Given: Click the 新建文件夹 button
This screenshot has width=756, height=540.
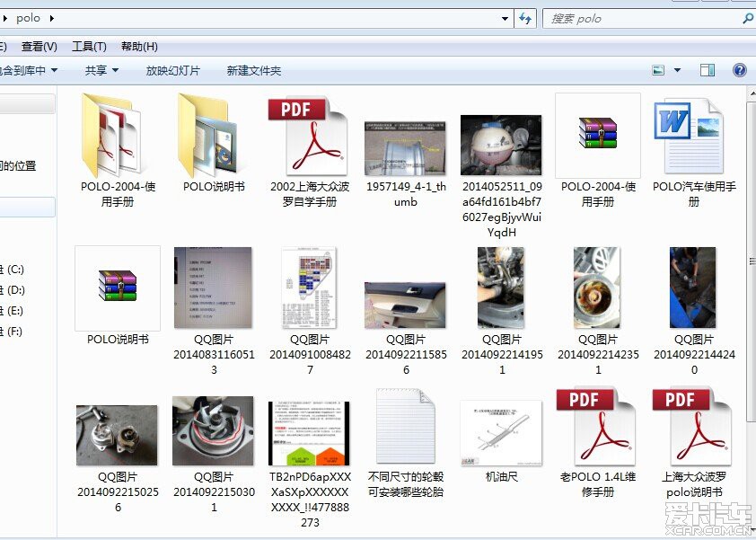Looking at the screenshot, I should 253,70.
